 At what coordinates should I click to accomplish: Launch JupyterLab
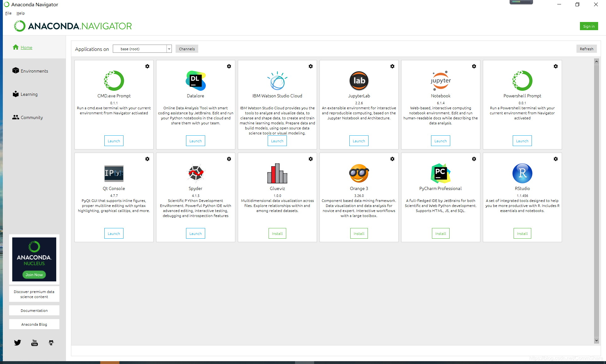359,141
